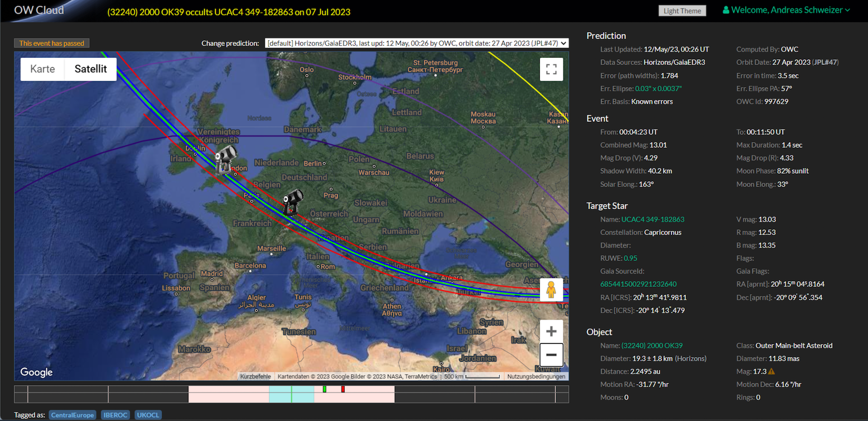Switch map to Satellit view
Viewport: 868px width, 421px height.
click(90, 69)
